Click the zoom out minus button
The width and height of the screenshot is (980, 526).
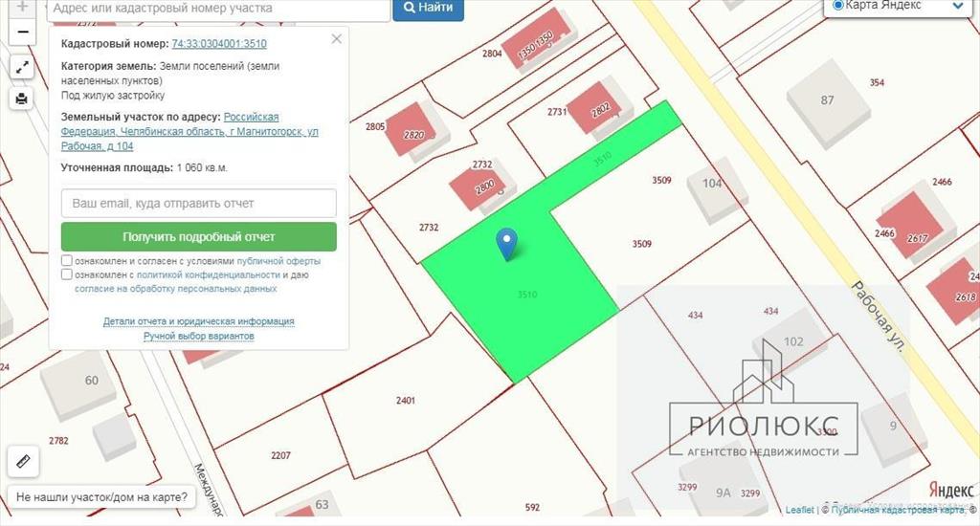23,32
